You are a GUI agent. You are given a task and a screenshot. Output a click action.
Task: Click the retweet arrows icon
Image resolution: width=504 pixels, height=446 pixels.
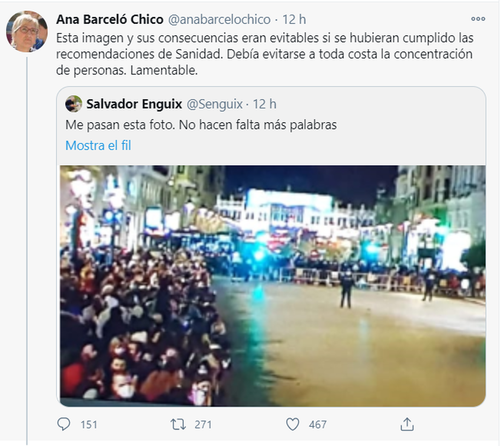178,424
